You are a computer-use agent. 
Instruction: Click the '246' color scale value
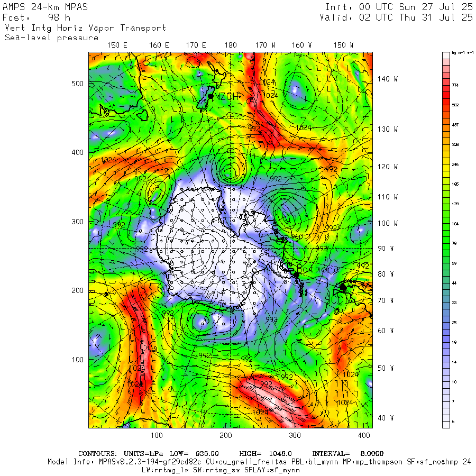[455, 164]
